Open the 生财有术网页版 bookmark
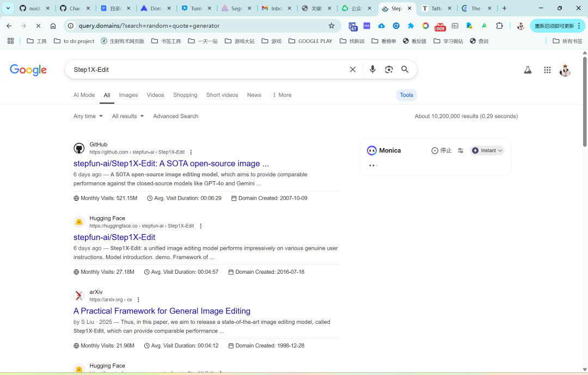The width and height of the screenshot is (588, 375). pos(122,41)
